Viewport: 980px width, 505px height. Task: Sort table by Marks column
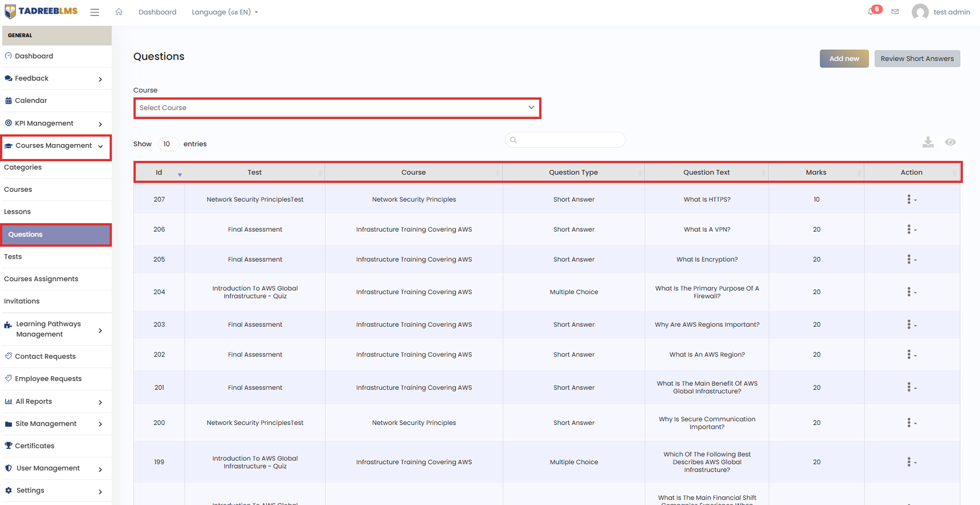[816, 172]
